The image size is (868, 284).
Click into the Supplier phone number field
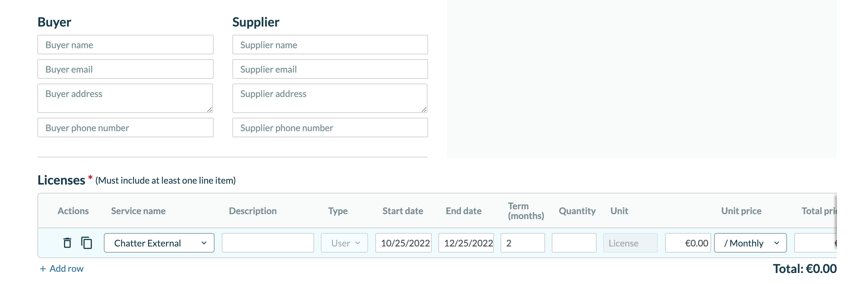coord(329,128)
